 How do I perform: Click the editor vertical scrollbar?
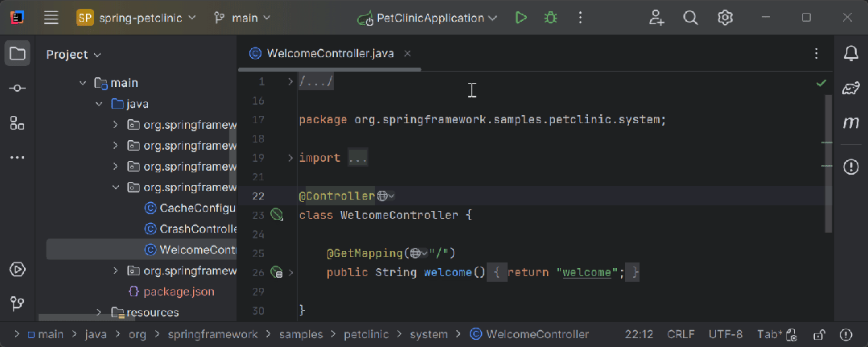pos(828,163)
